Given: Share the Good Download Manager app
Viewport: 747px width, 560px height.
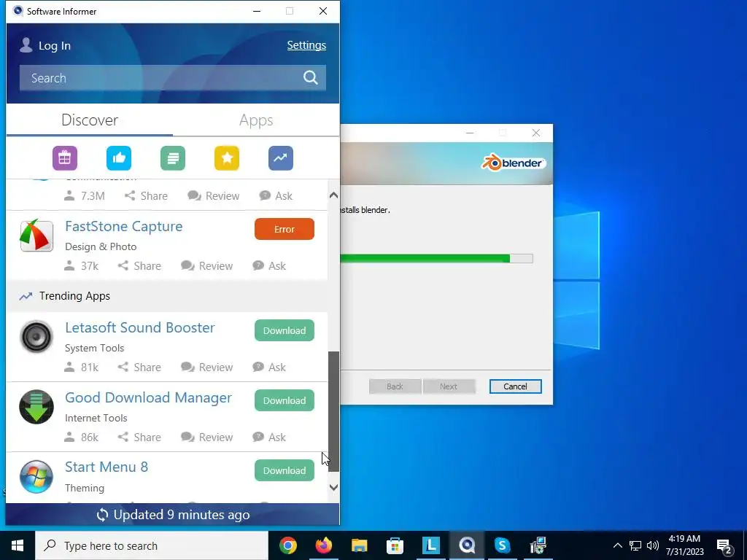Looking at the screenshot, I should pyautogui.click(x=139, y=437).
